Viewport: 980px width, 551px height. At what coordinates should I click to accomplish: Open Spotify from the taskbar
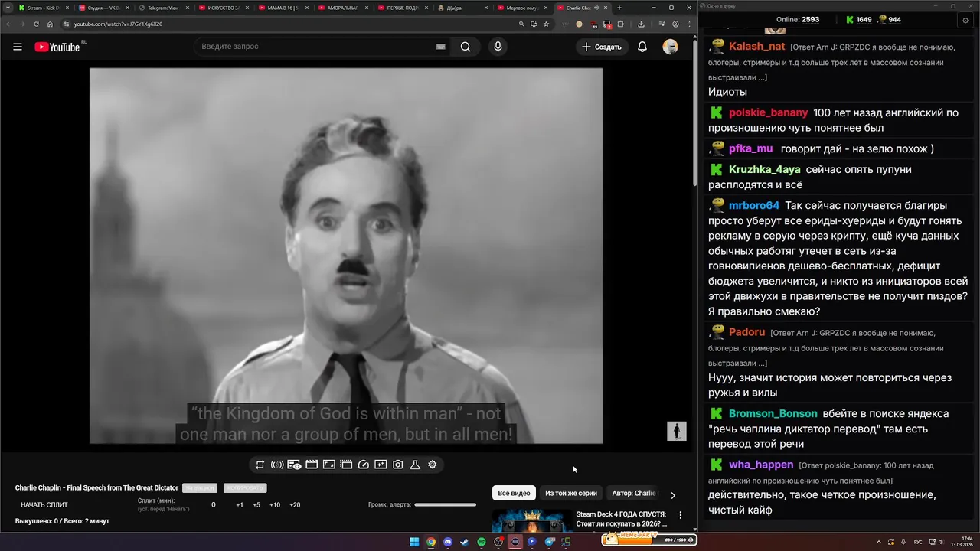click(482, 542)
